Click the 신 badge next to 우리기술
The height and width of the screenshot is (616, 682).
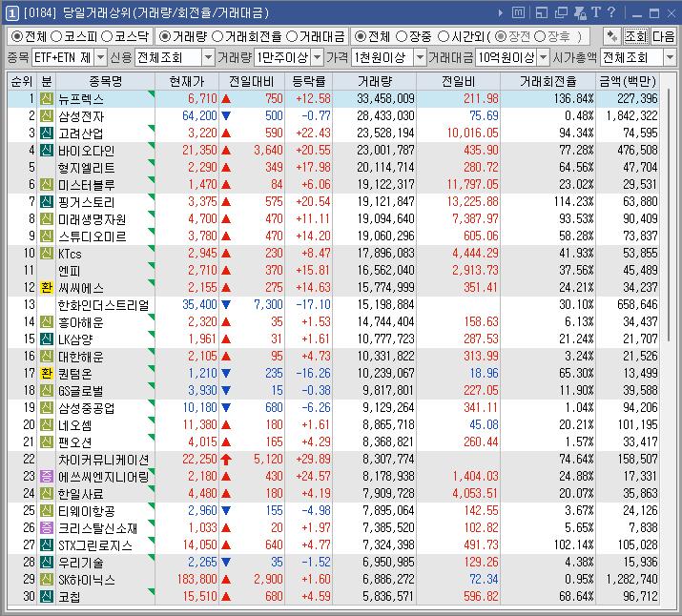click(47, 562)
